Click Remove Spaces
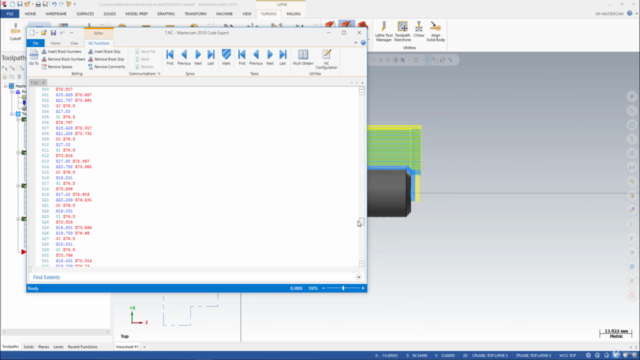Screen dimensions: 640x360 click(x=57, y=67)
